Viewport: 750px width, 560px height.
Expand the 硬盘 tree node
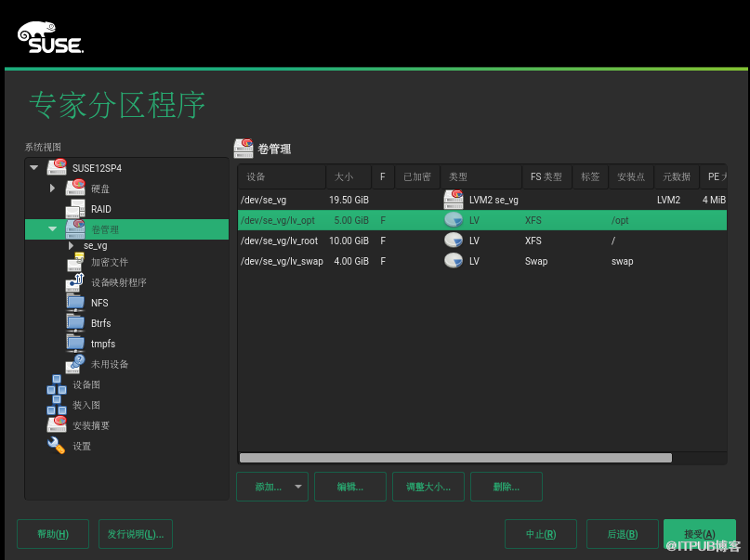[x=53, y=189]
